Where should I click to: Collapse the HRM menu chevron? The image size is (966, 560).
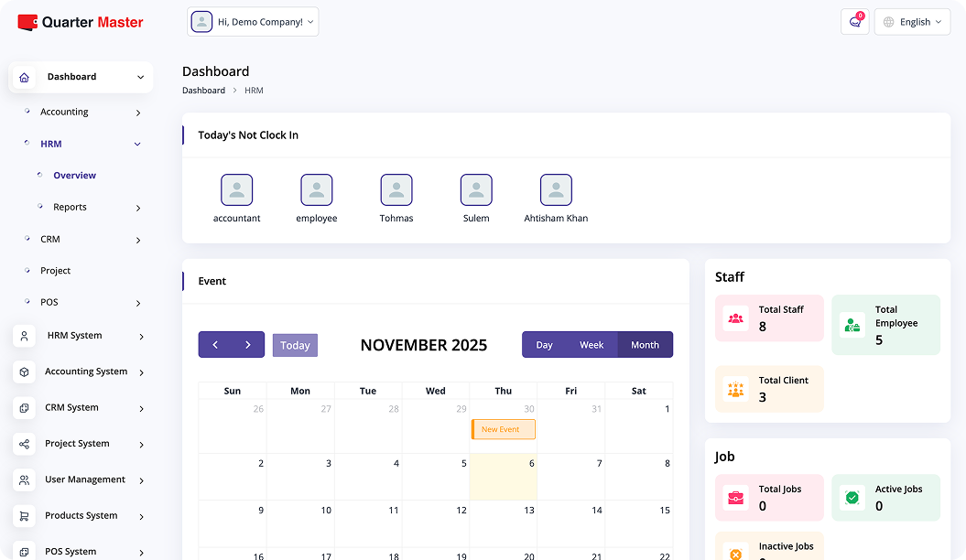pos(137,144)
